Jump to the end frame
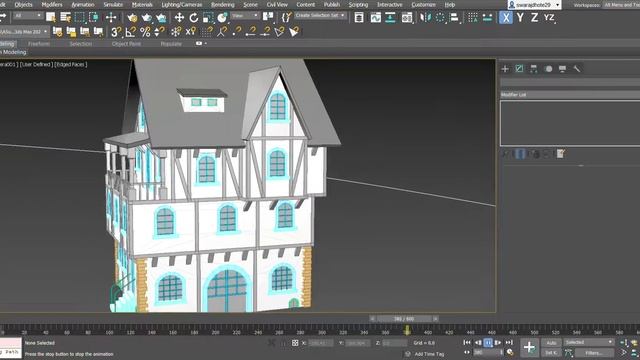Screen dimensions: 640x360 (509, 343)
